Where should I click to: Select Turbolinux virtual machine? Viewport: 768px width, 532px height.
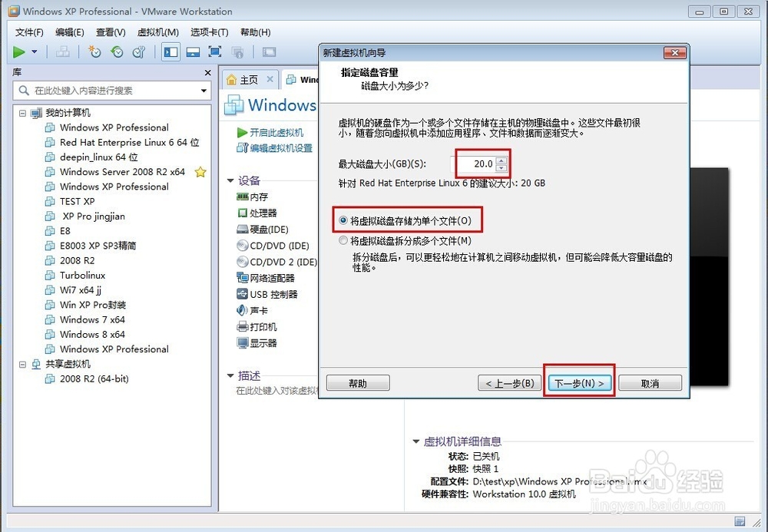pyautogui.click(x=82, y=275)
